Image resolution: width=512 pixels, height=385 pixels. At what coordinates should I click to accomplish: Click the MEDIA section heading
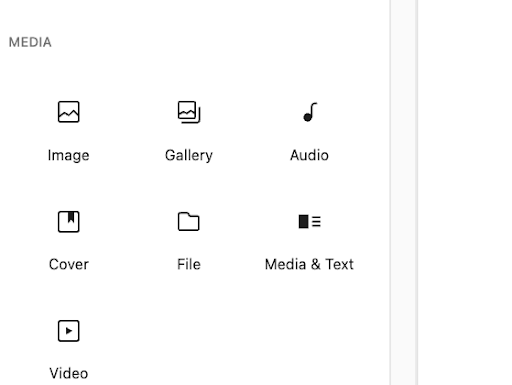30,42
